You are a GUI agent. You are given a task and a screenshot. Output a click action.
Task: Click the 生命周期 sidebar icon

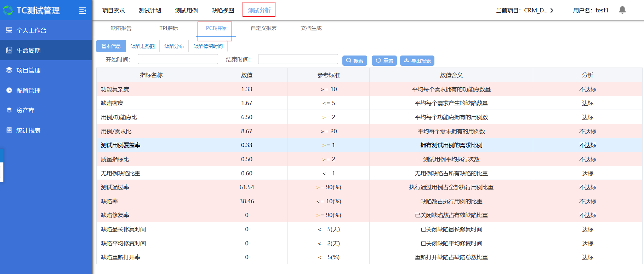[9, 50]
